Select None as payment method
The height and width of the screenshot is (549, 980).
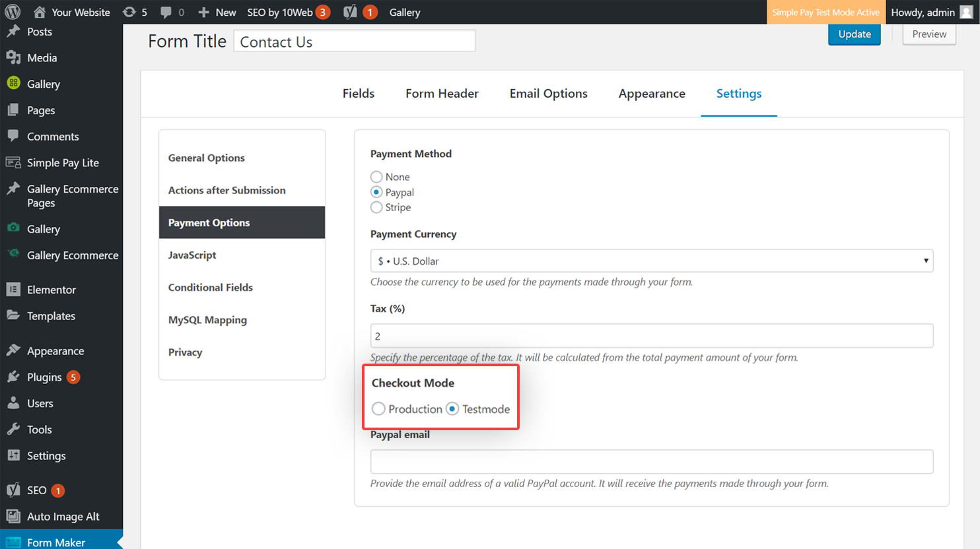pos(376,177)
